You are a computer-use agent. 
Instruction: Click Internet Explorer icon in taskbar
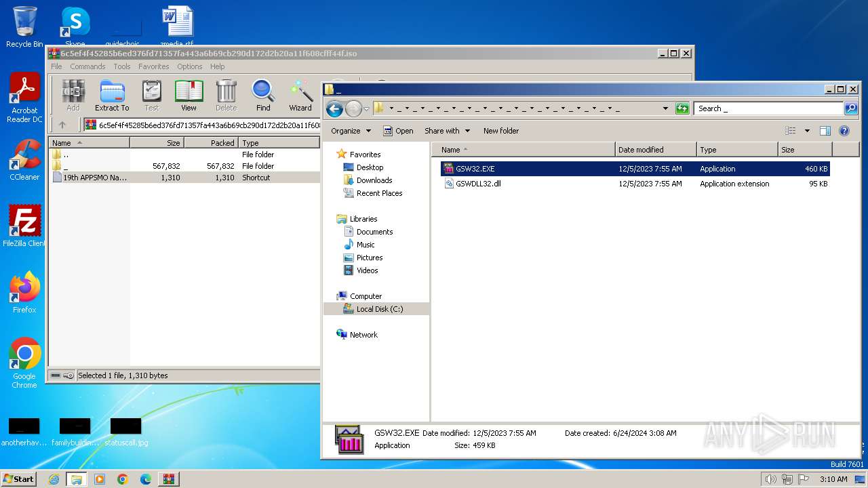point(54,479)
